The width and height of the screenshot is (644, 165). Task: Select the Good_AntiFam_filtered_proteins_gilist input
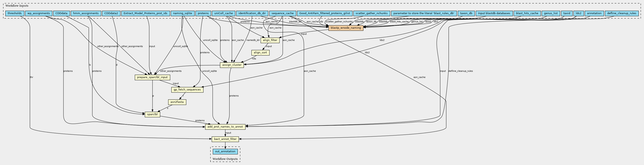325,13
